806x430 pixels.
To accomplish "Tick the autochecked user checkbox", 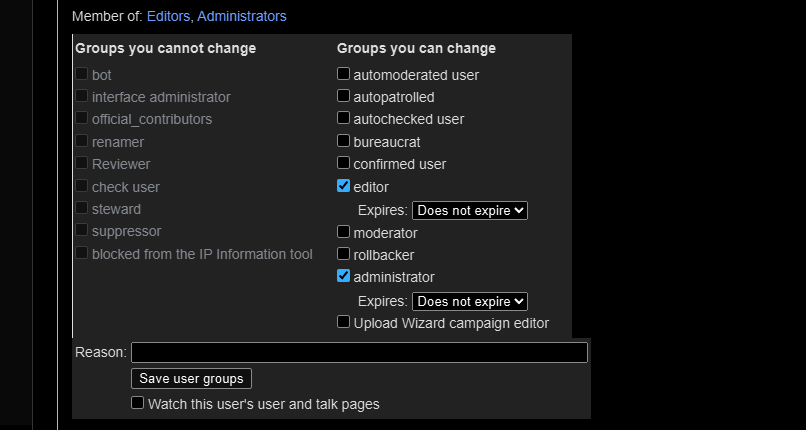I will [x=344, y=119].
